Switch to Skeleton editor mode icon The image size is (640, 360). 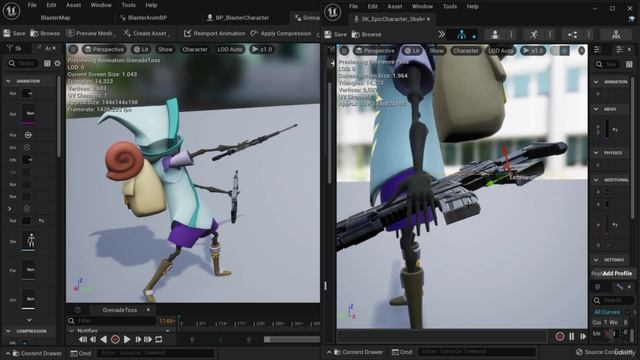[x=462, y=35]
